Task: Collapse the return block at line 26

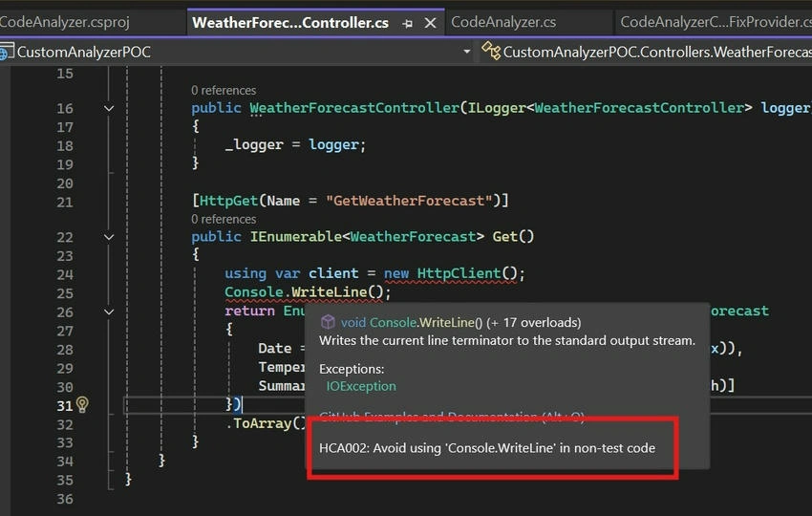Action: pyautogui.click(x=109, y=312)
